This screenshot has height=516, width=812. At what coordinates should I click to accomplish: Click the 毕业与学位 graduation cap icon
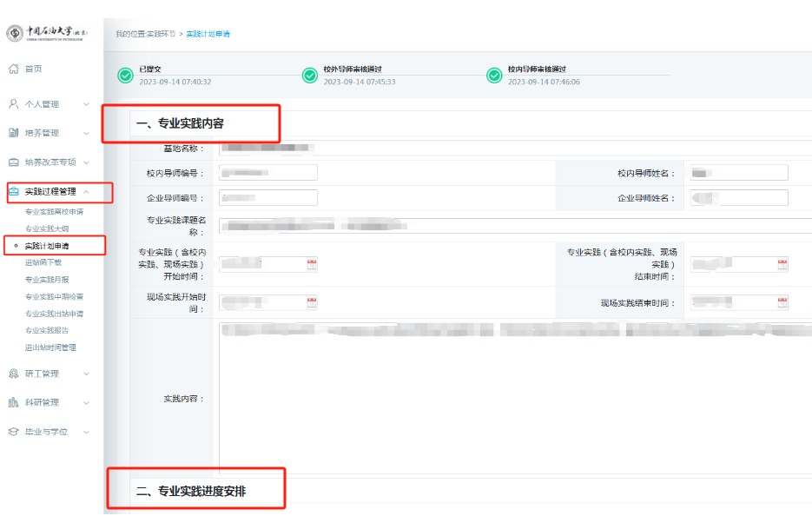(x=13, y=432)
